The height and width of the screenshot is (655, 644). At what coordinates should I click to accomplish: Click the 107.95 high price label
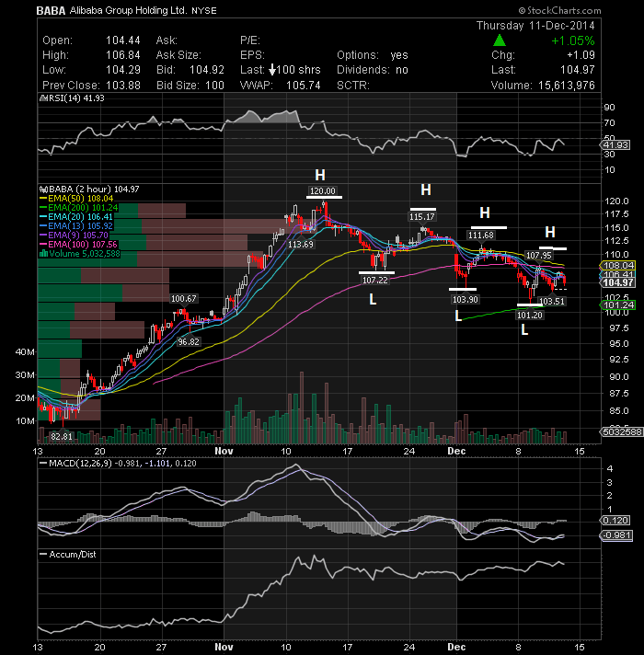pyautogui.click(x=539, y=255)
